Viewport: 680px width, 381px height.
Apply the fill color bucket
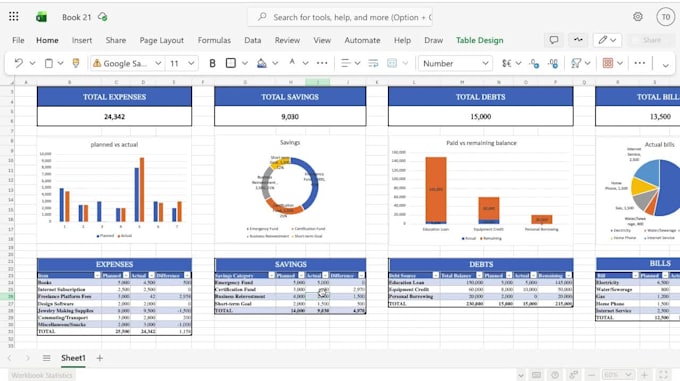click(x=262, y=63)
